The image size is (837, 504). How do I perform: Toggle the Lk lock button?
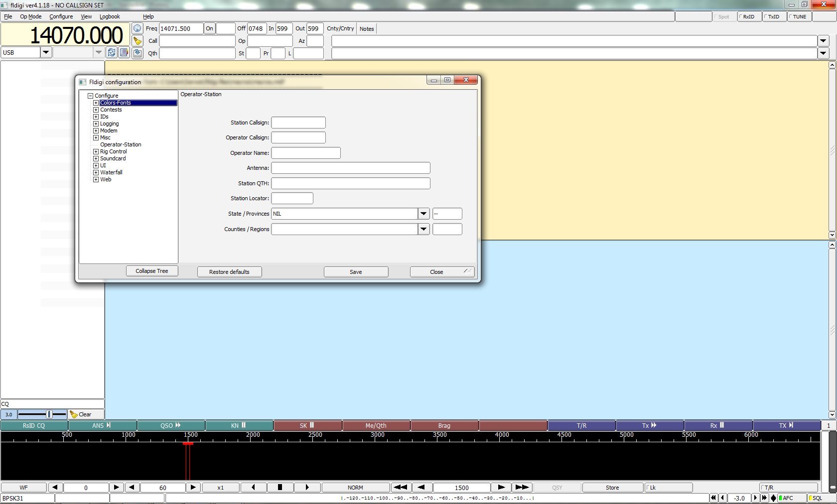coord(669,488)
